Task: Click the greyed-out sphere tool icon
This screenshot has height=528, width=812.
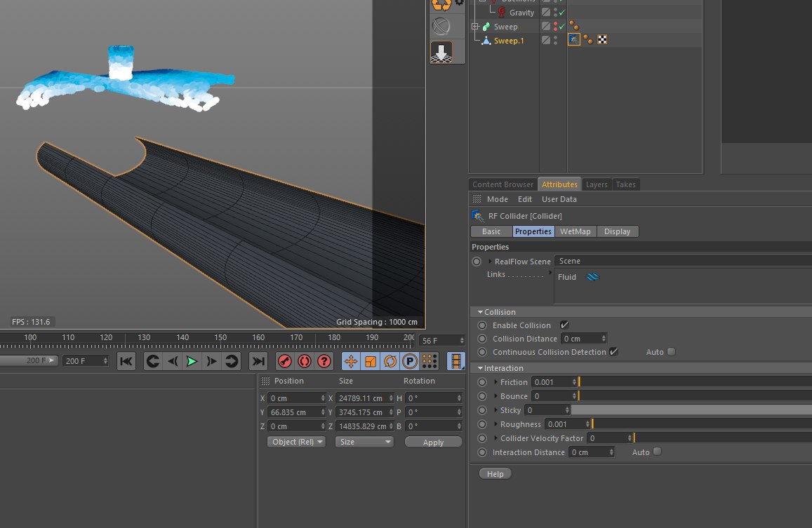Action: [441, 27]
